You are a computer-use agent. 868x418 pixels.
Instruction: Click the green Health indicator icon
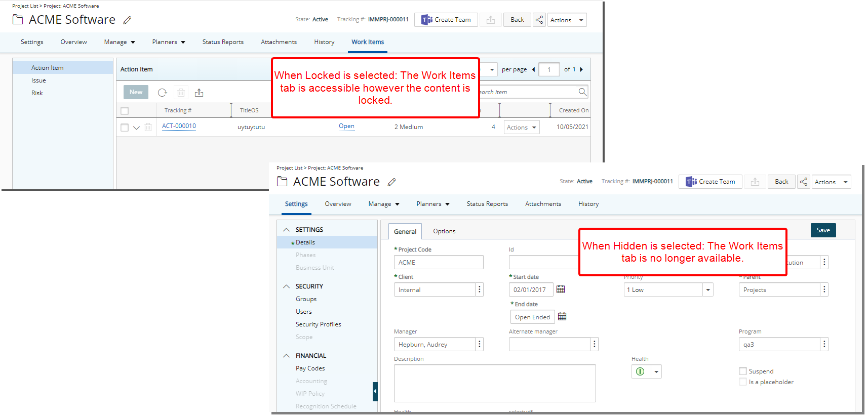[640, 371]
